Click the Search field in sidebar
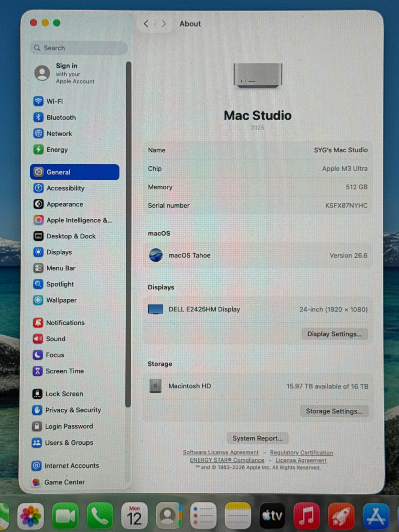Screen dimensions: 399x532 (79, 48)
